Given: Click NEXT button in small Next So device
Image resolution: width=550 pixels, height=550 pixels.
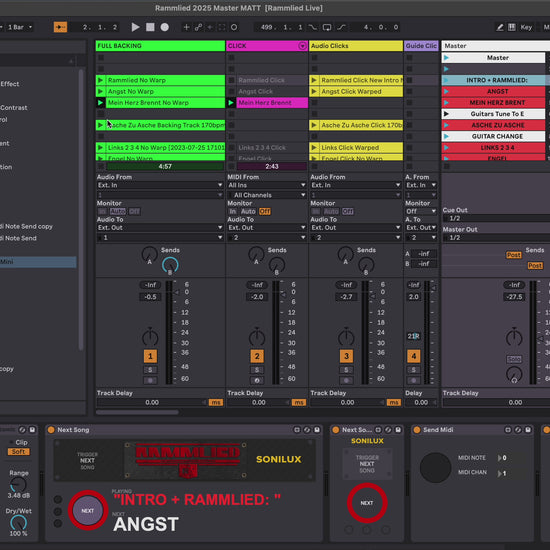Looking at the screenshot, I should pos(367,503).
